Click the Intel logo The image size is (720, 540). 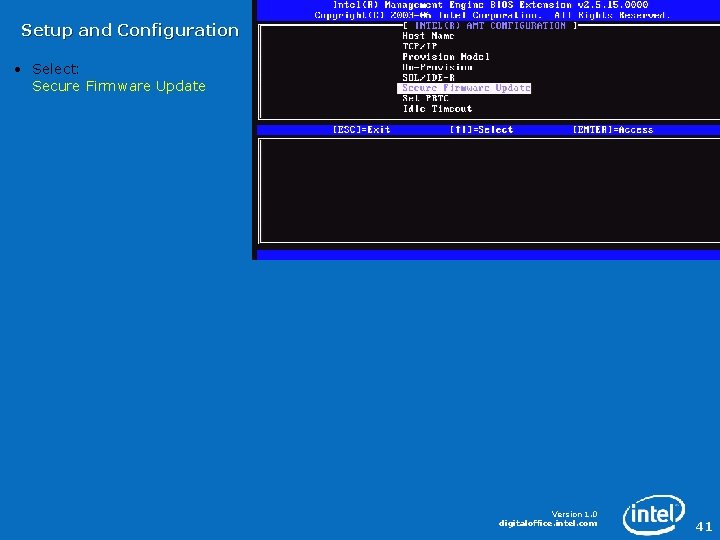pos(653,514)
